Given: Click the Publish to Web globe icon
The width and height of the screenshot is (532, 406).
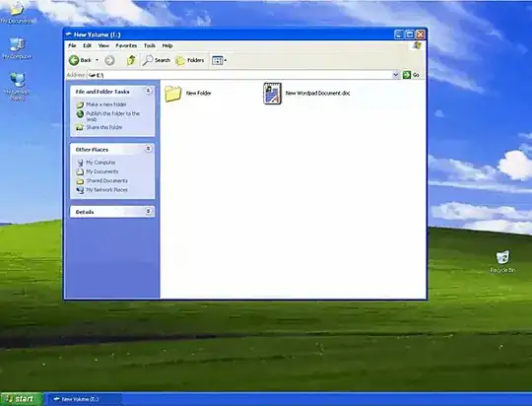Looking at the screenshot, I should click(80, 114).
